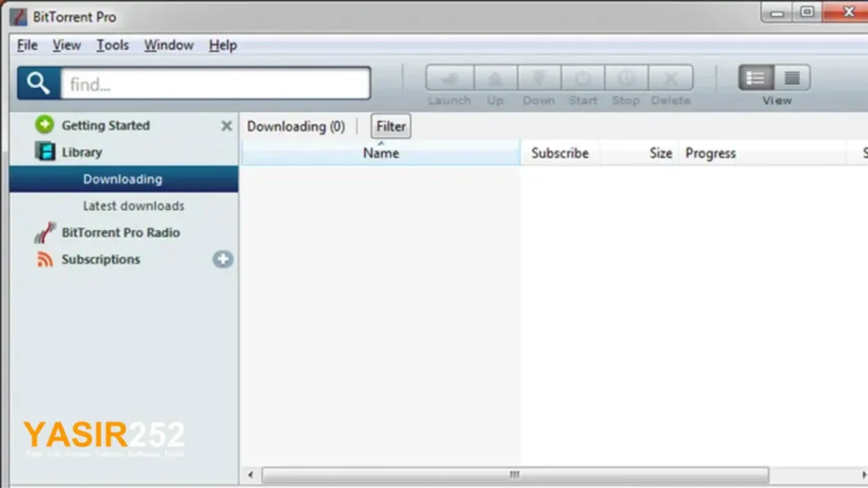Image resolution: width=868 pixels, height=488 pixels.
Task: Click the Library film icon
Action: pyautogui.click(x=45, y=151)
